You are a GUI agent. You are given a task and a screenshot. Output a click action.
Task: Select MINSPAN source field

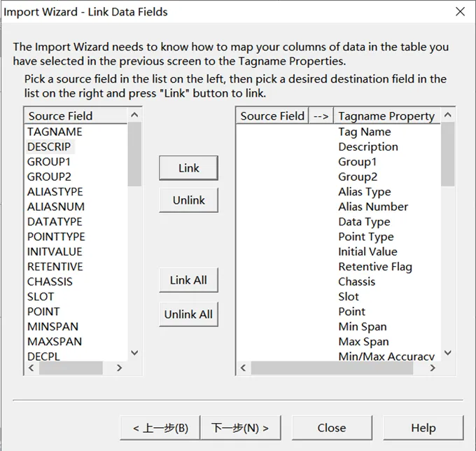[x=52, y=327]
